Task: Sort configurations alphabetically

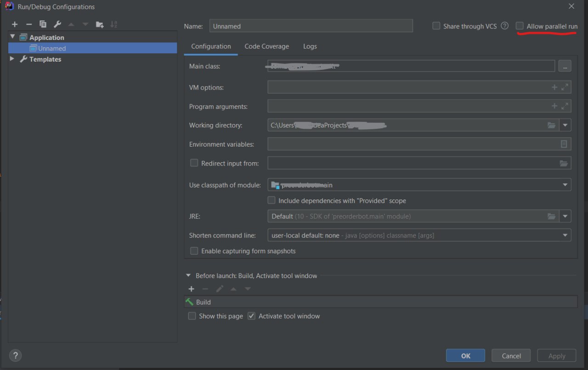Action: tap(114, 24)
